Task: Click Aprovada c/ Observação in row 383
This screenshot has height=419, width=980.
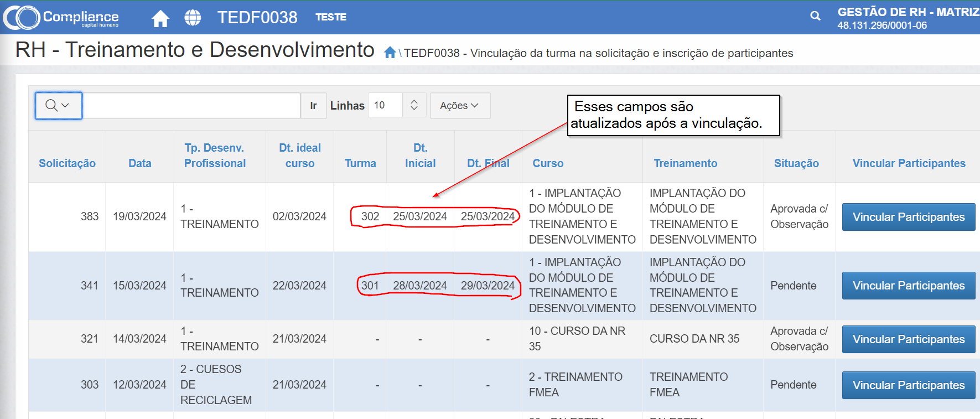Action: [x=799, y=216]
